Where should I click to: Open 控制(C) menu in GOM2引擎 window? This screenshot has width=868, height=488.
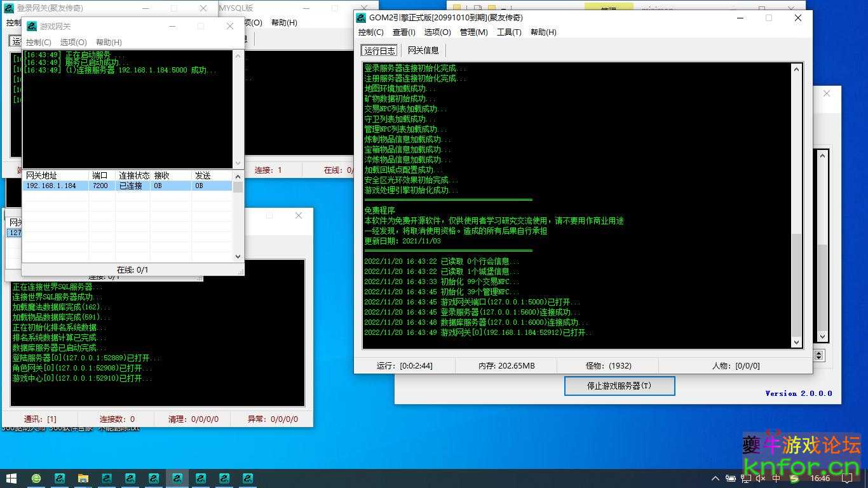(x=371, y=32)
